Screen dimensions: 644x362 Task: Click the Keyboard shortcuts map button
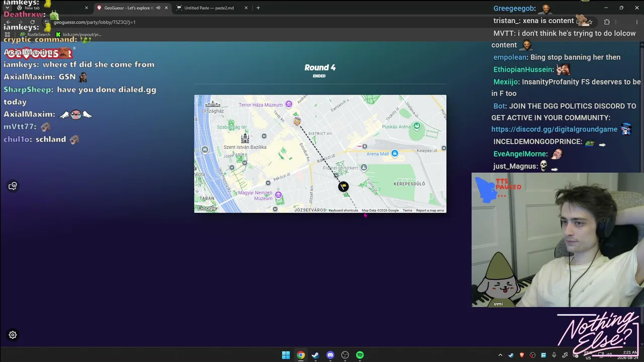[343, 210]
